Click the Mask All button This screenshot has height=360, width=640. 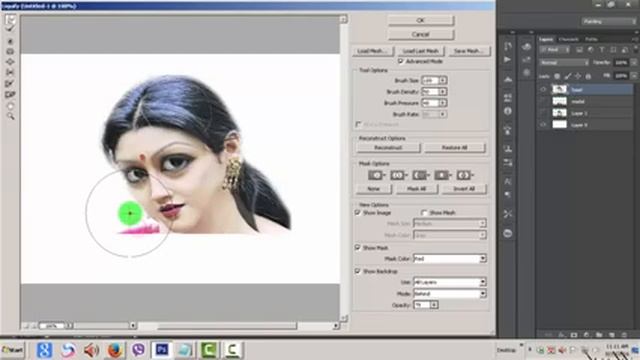tap(416, 189)
